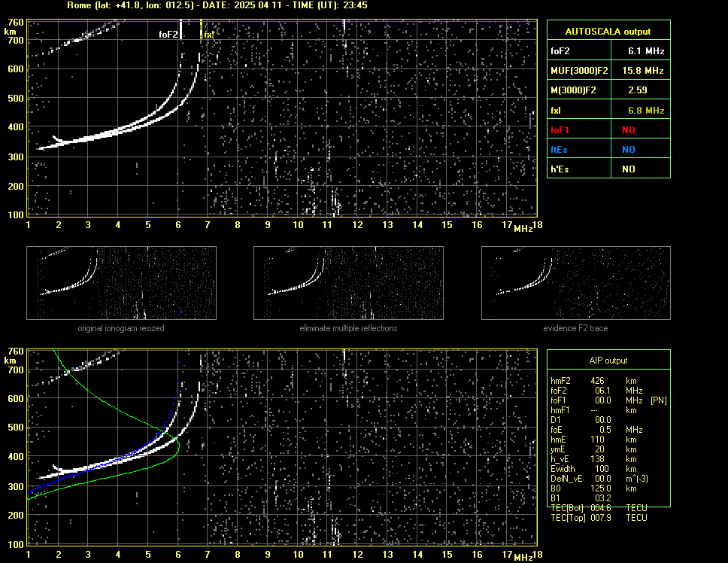Click the TEC[Top] 007.9 TECU value
728x563 pixels.
click(x=601, y=518)
